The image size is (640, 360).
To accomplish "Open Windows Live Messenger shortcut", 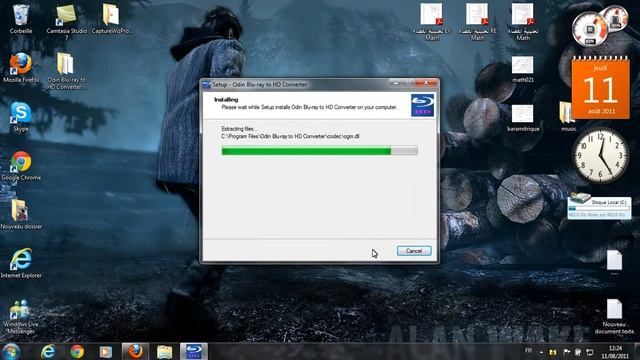I will (x=21, y=317).
